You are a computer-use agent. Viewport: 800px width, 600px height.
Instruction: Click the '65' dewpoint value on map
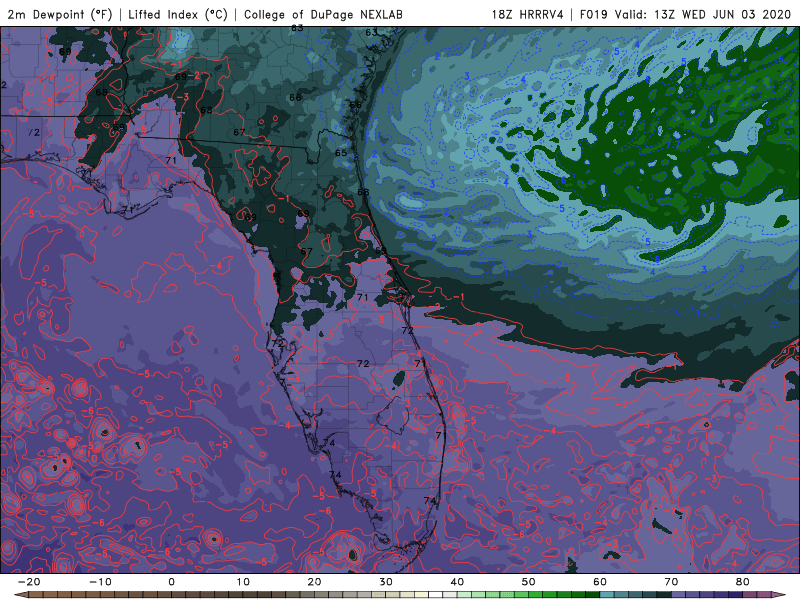[341, 153]
